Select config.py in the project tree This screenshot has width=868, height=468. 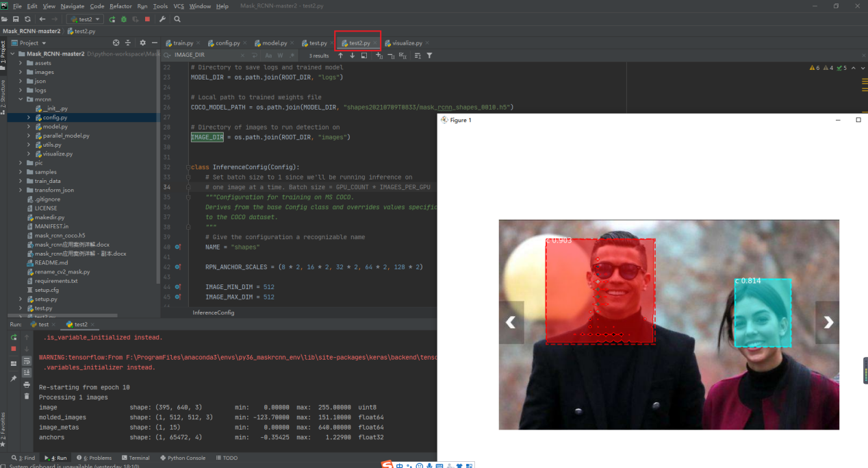(54, 117)
